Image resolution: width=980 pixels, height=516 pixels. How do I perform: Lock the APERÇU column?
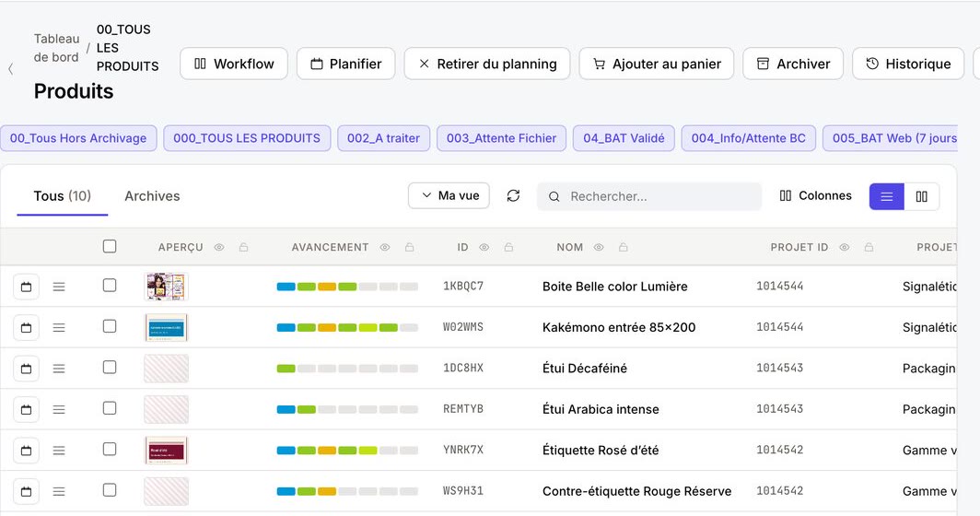(x=244, y=247)
